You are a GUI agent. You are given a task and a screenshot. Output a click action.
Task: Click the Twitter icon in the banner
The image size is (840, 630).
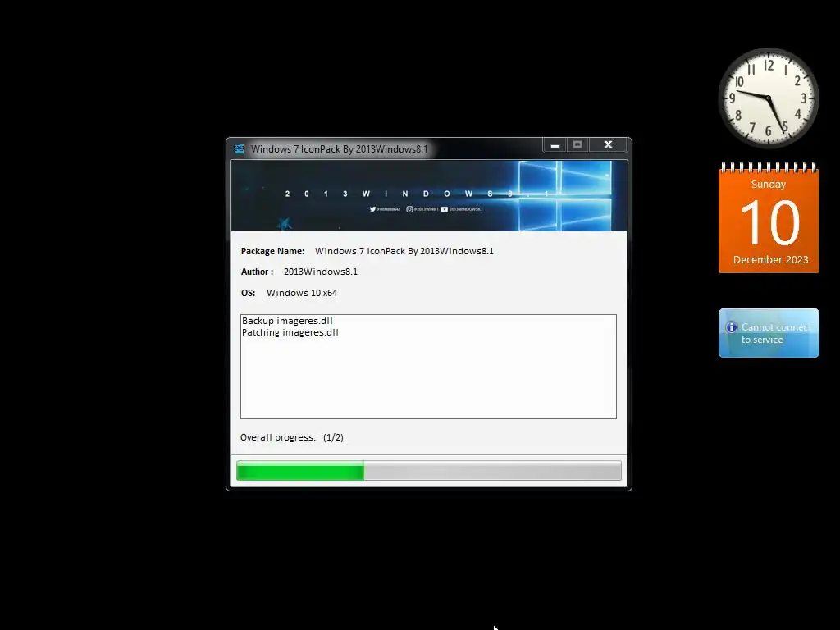click(372, 209)
